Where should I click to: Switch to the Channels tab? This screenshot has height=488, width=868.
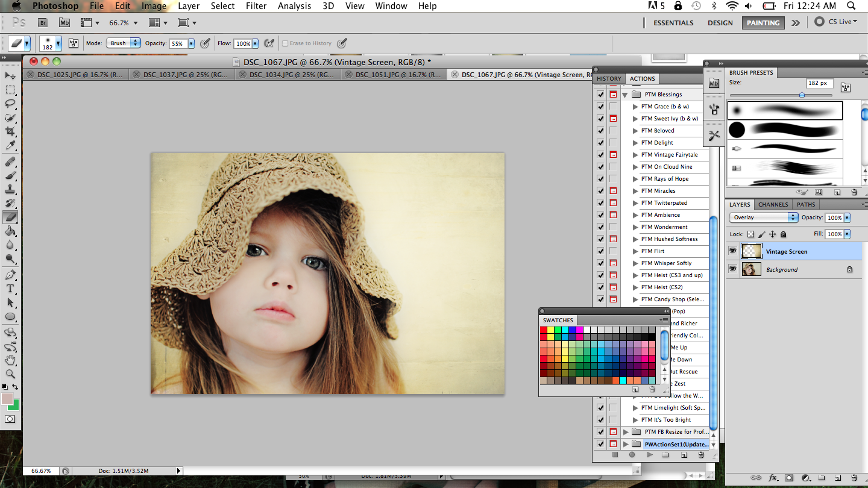773,205
